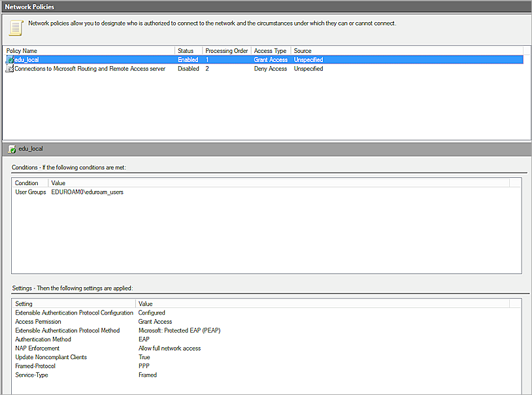The width and height of the screenshot is (532, 395).
Task: Select the Connections to Microsoft Routing policy
Action: [x=90, y=69]
